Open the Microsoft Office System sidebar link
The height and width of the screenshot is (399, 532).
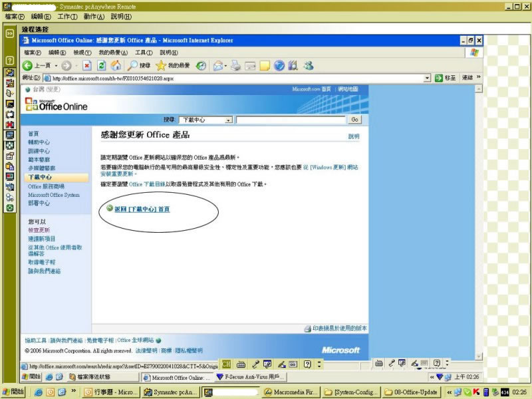click(54, 195)
